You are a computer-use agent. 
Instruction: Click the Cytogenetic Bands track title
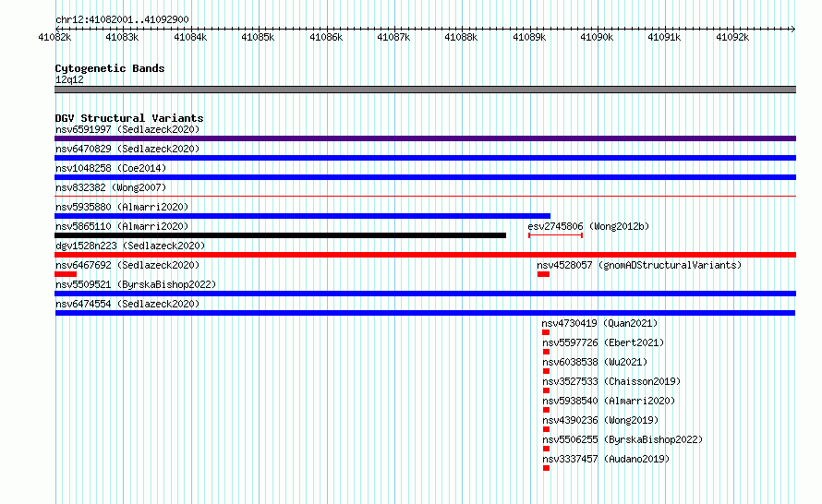pyautogui.click(x=110, y=68)
